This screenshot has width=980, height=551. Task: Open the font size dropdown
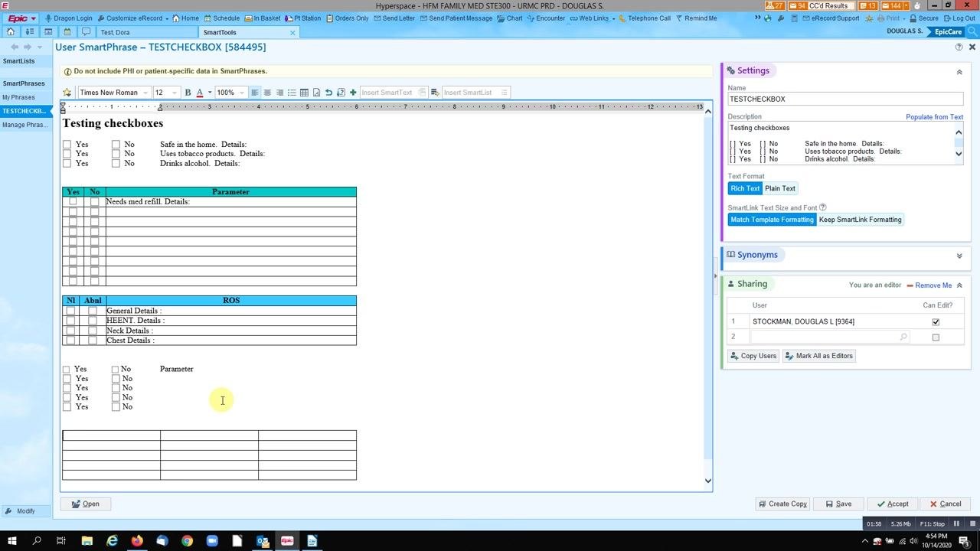pos(166,93)
